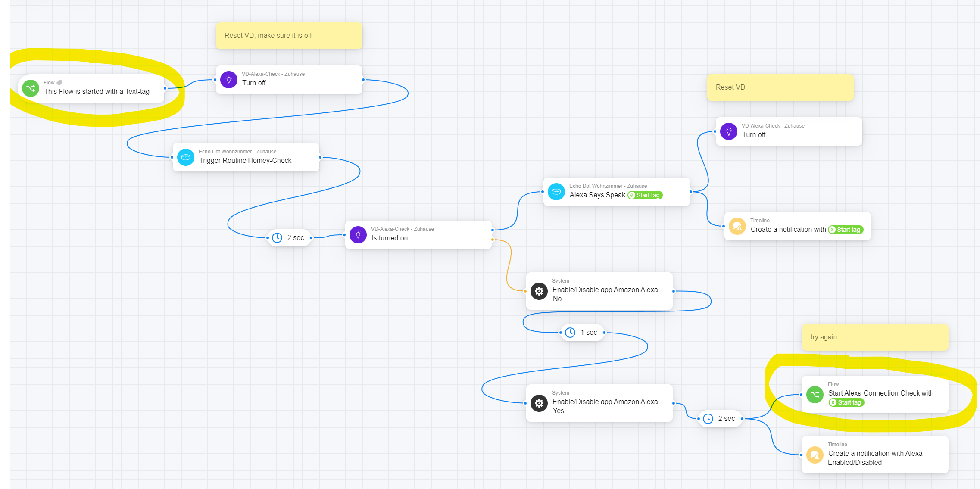
Task: Click the Echo Dot icon on the Alexa Says Speak card
Action: point(556,192)
